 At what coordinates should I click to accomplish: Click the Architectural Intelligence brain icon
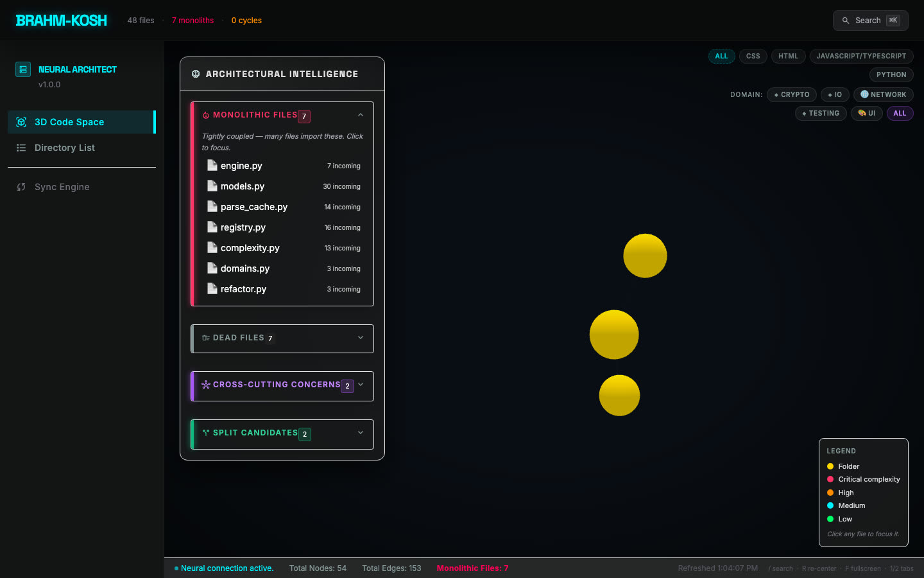[x=196, y=74]
